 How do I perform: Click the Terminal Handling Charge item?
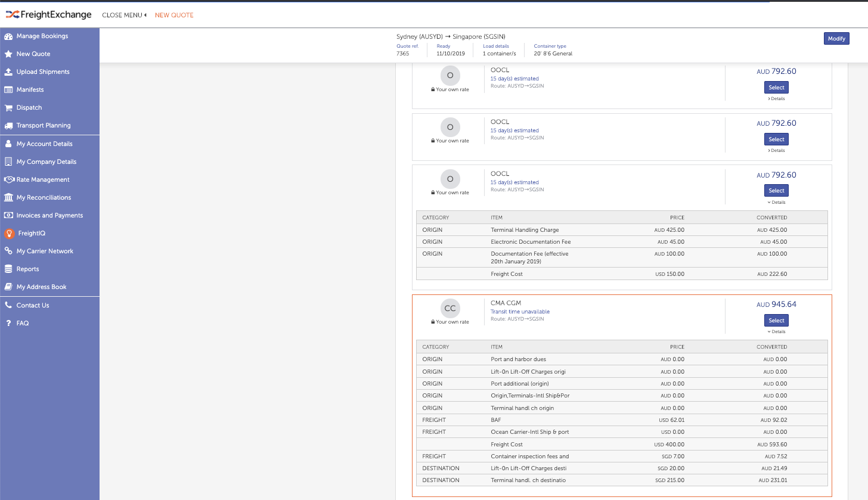(x=525, y=230)
